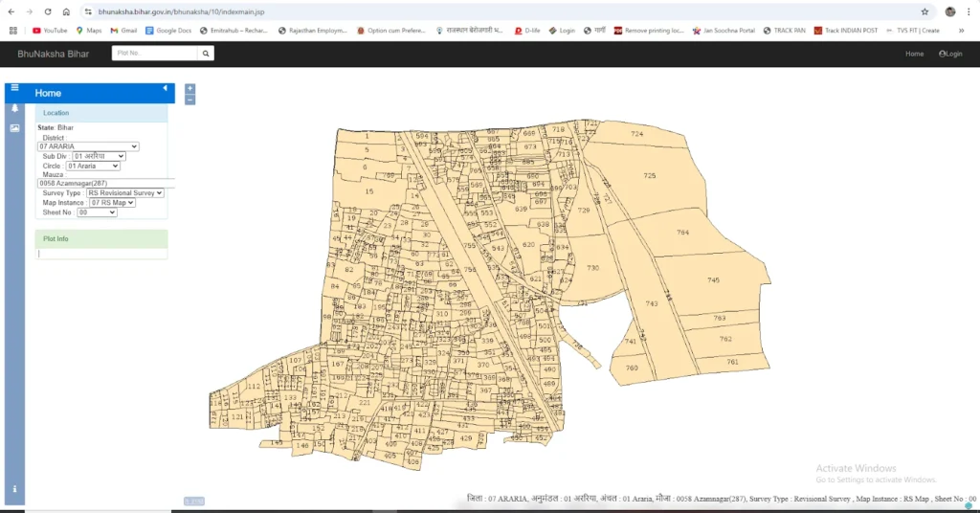Click the Location panel header
Viewport: 980px width, 513px height.
click(101, 113)
